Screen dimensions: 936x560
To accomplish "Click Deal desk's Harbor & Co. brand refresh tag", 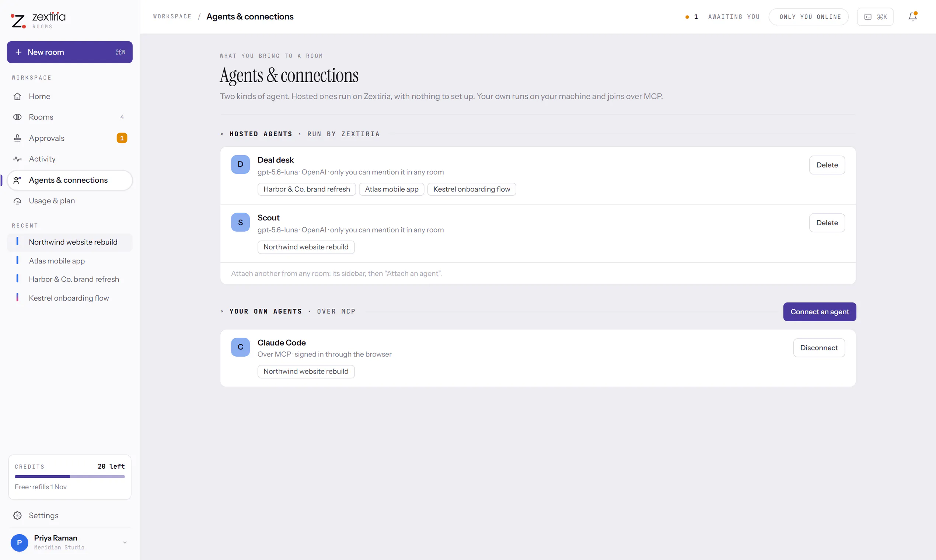I will pyautogui.click(x=307, y=189).
